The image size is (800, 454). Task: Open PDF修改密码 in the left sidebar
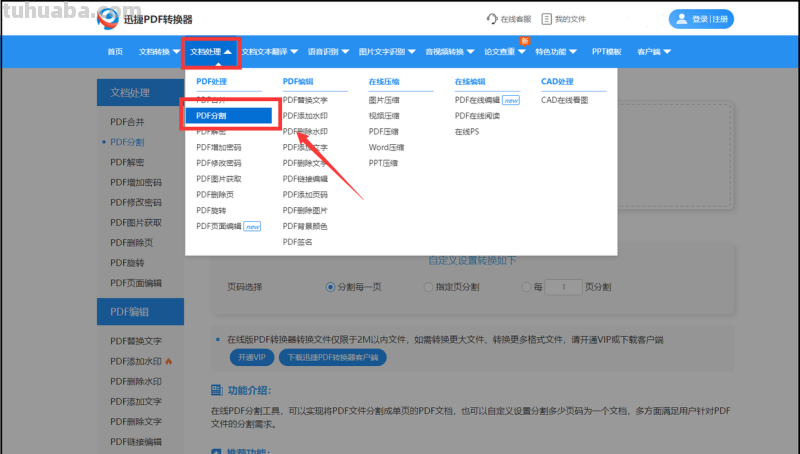tap(136, 203)
